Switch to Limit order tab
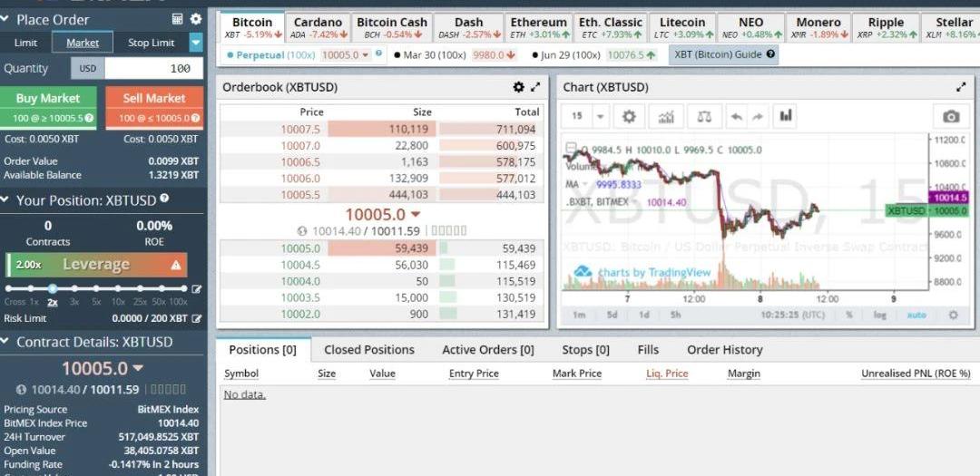The image size is (980, 476). (25, 43)
